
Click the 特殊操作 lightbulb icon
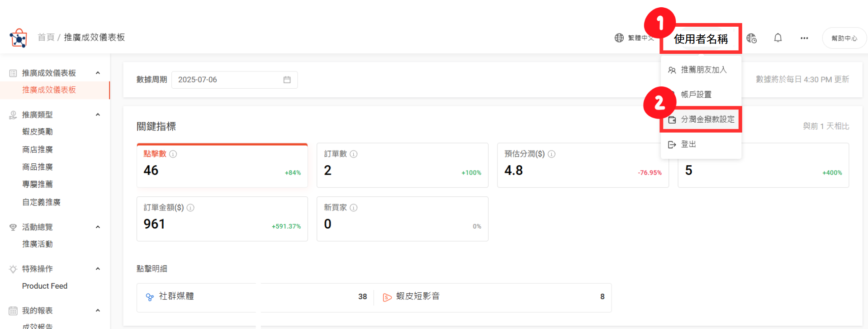point(13,269)
